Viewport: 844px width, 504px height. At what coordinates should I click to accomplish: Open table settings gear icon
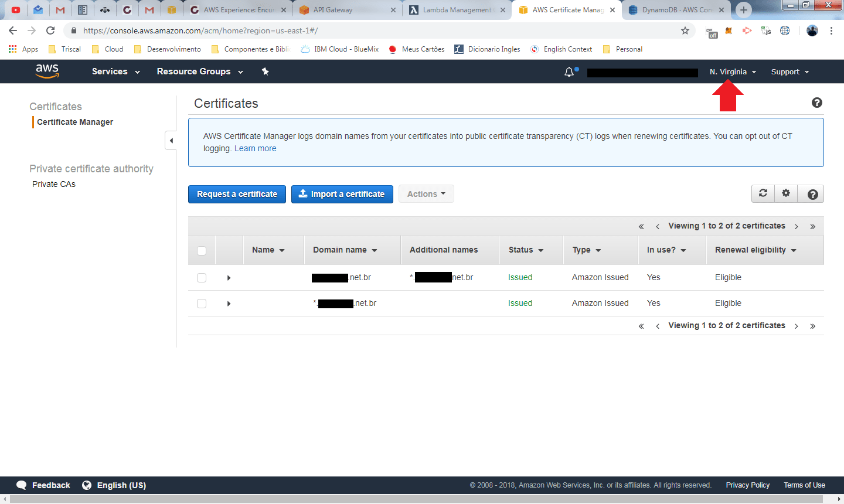point(786,193)
